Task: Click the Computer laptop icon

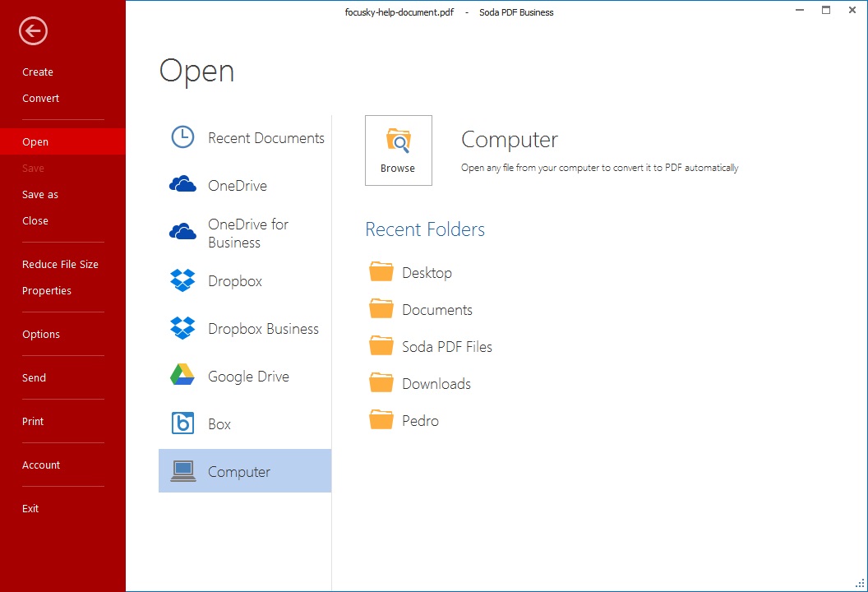Action: [x=182, y=471]
